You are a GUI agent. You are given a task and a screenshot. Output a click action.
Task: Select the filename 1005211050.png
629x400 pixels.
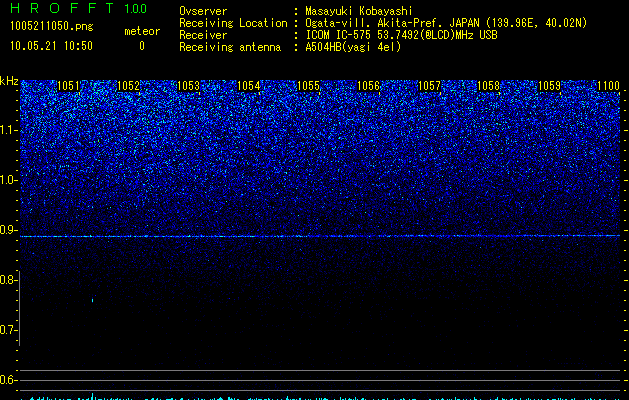coord(52,26)
